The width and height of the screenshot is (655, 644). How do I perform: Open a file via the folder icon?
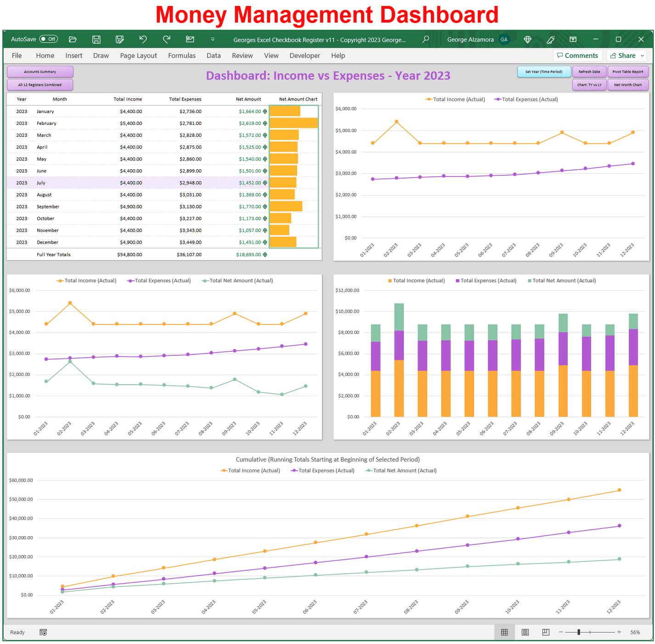(73, 39)
